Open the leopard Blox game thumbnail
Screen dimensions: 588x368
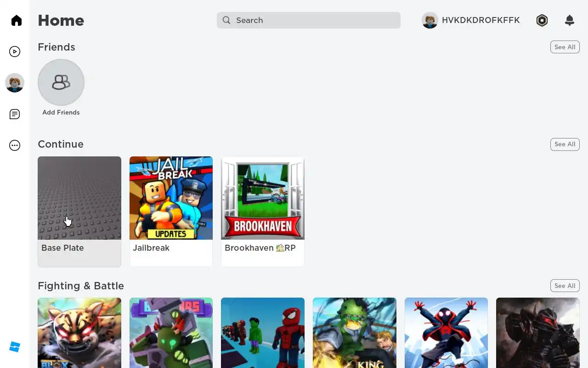[79, 333]
